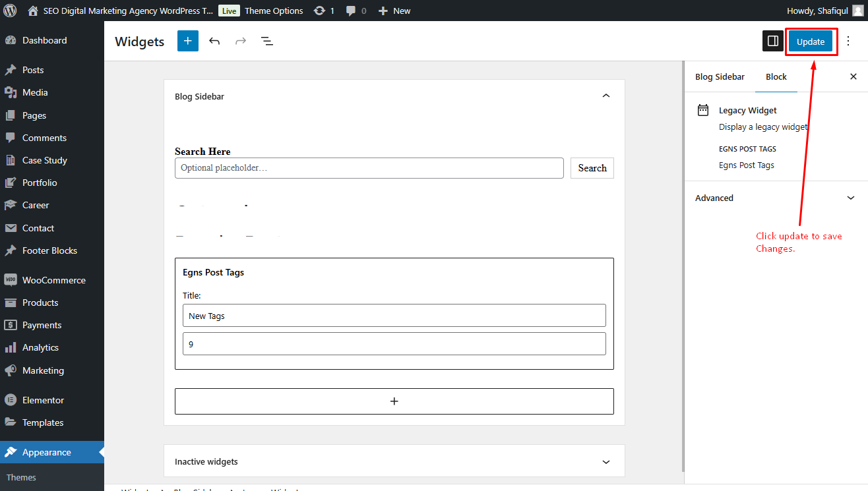The width and height of the screenshot is (868, 491).
Task: Add block via bottom plus appender
Action: click(394, 401)
